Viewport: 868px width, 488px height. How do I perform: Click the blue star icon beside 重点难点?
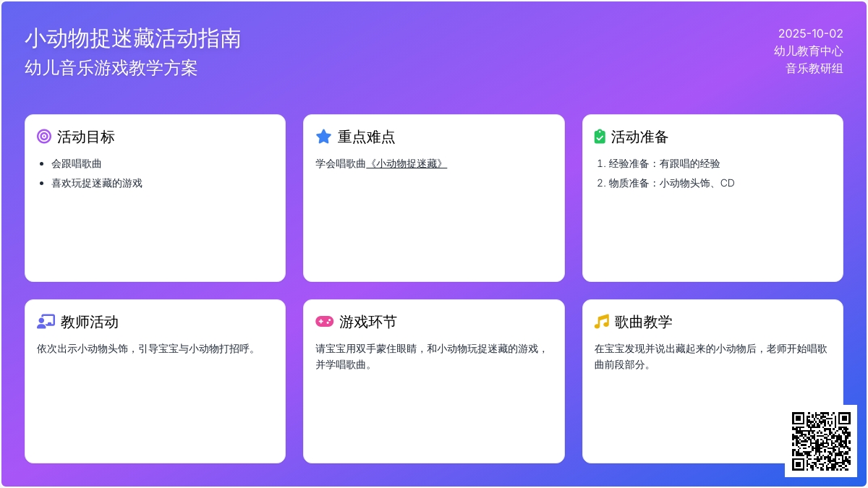click(x=323, y=137)
